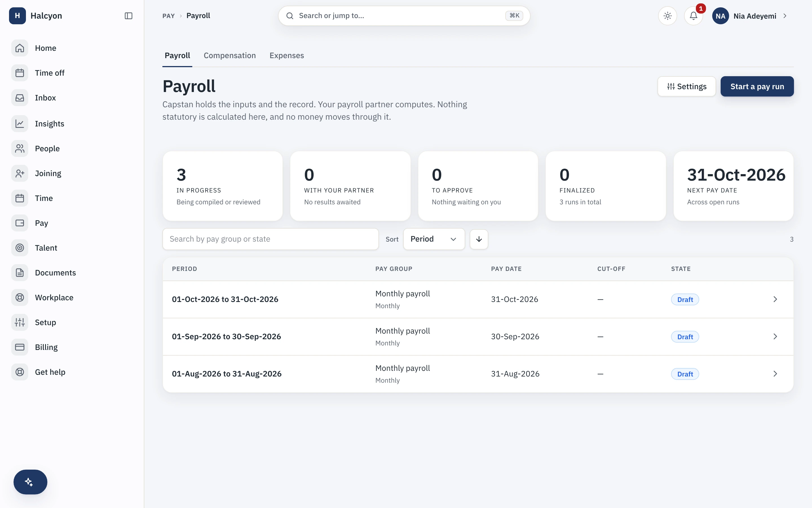Viewport: 812px width, 508px height.
Task: Click the To Approve summary card
Action: tap(478, 186)
